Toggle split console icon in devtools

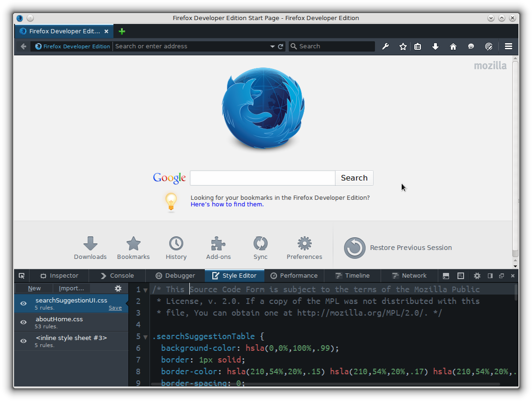[x=446, y=276]
